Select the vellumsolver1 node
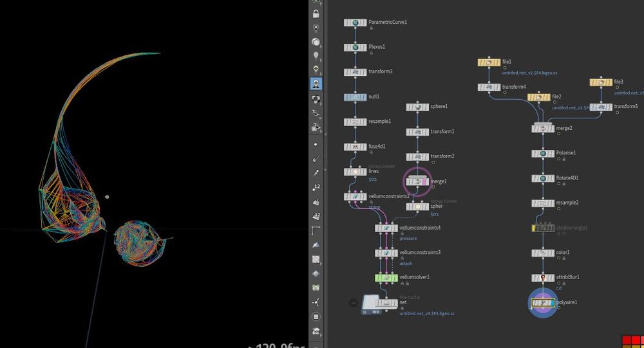 [x=386, y=278]
